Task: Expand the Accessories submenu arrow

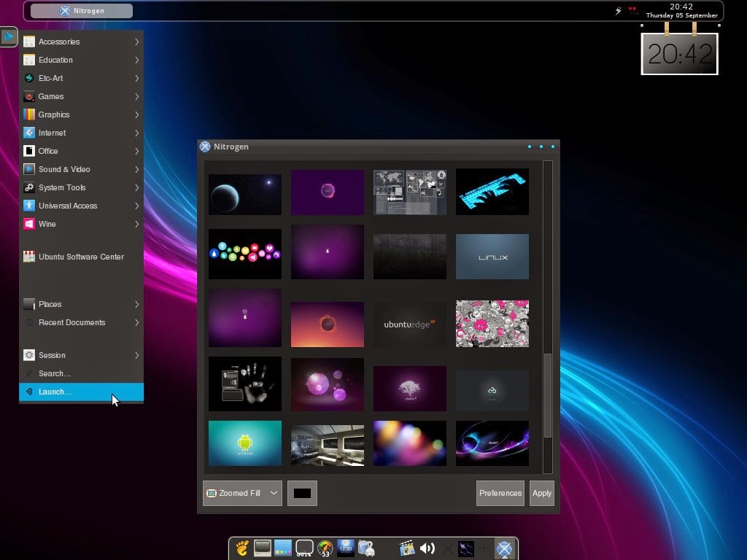Action: (136, 42)
